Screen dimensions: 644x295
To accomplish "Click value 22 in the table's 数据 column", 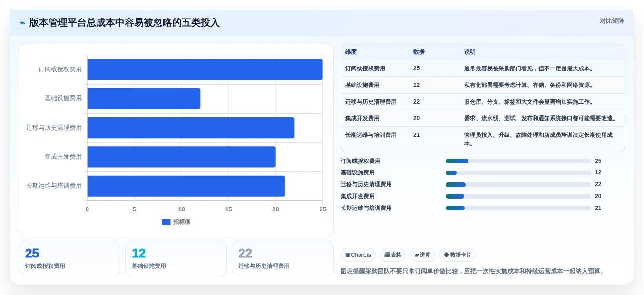I will coord(417,102).
